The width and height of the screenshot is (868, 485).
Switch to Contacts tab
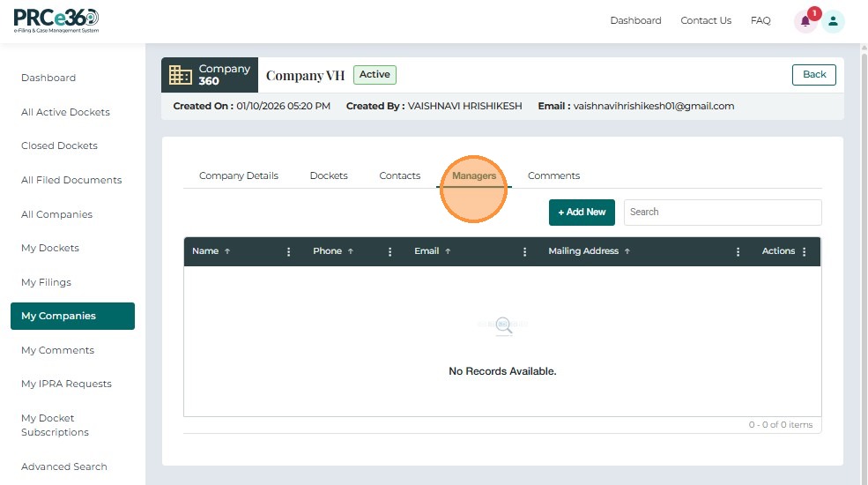point(400,175)
